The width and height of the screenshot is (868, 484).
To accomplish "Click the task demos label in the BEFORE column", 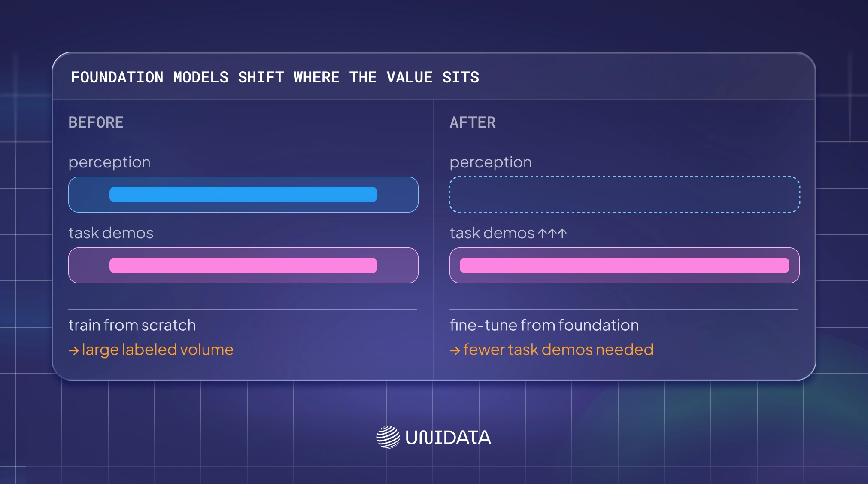I will click(x=111, y=233).
